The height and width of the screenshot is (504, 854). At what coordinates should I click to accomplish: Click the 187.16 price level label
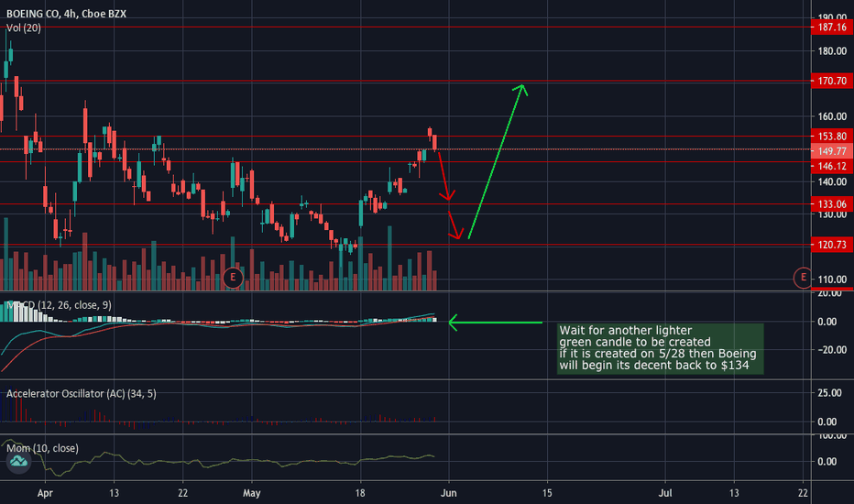832,27
